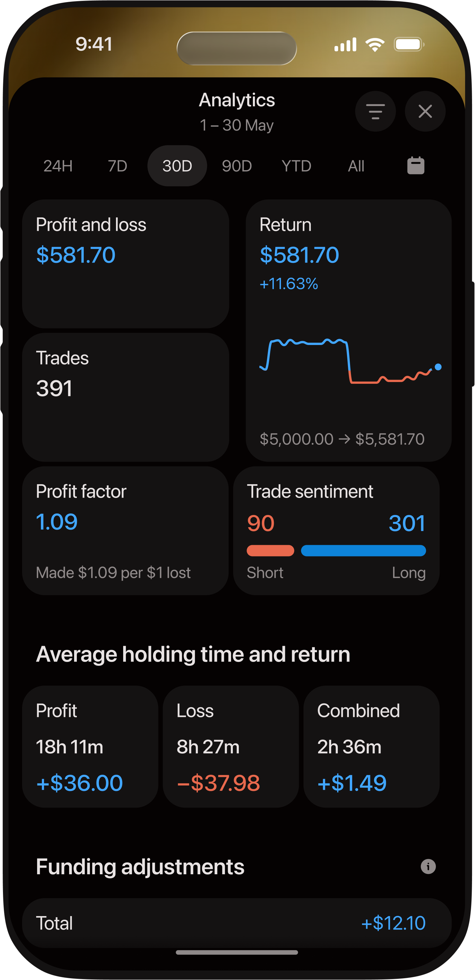The height and width of the screenshot is (980, 475).
Task: Open the Trades count card
Action: [x=126, y=397]
